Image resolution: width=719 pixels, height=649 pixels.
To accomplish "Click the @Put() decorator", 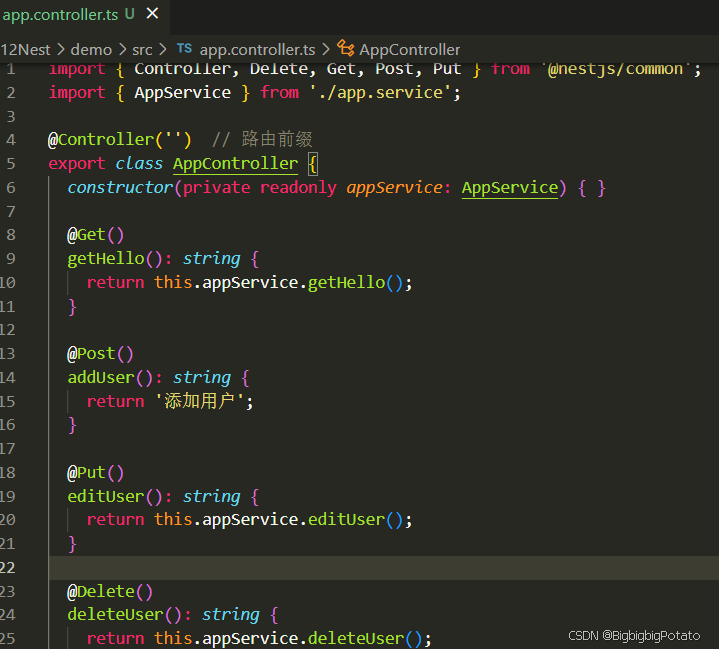I will (95, 472).
